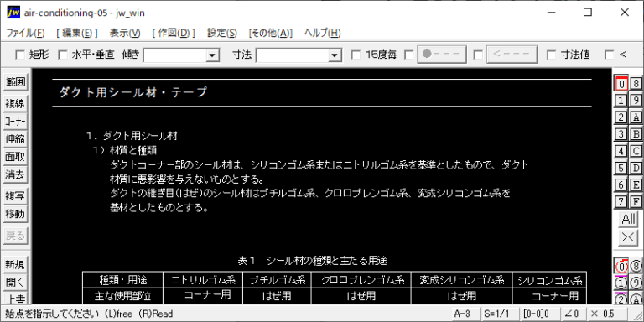Click the ●--- line-end button
This screenshot has height=322, width=644.
442,55
